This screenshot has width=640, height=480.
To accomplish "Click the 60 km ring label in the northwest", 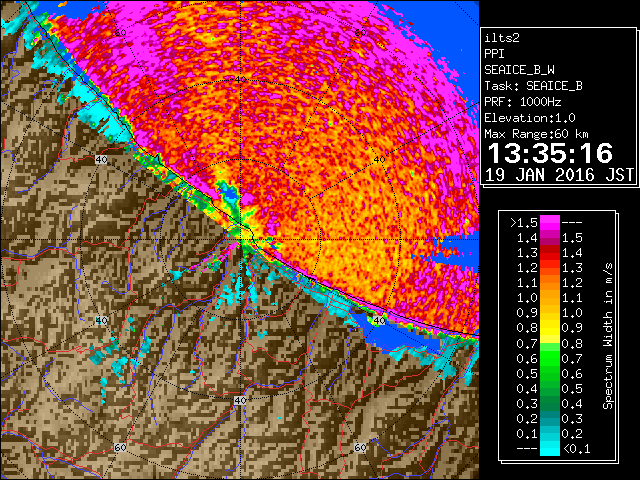I will click(120, 32).
